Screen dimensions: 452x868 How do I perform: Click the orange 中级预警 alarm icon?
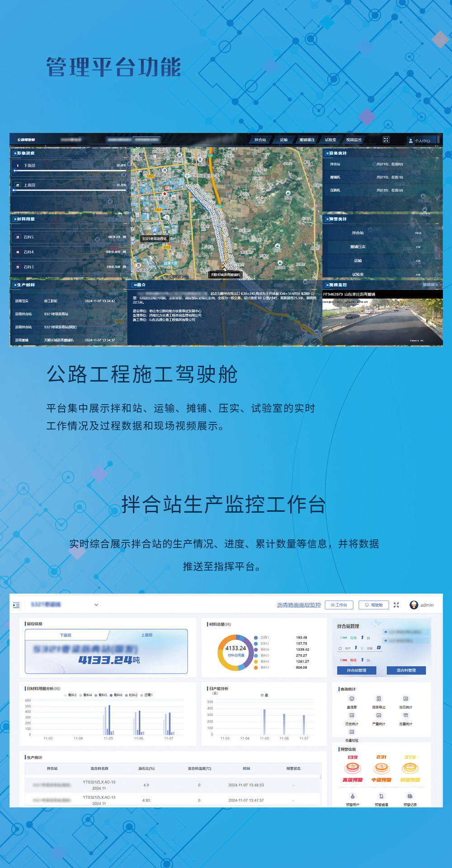pos(381,768)
